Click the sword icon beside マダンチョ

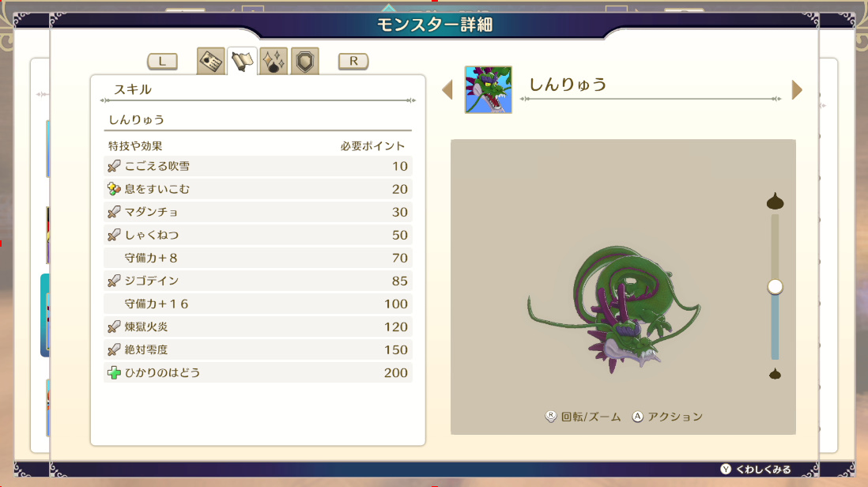(114, 212)
